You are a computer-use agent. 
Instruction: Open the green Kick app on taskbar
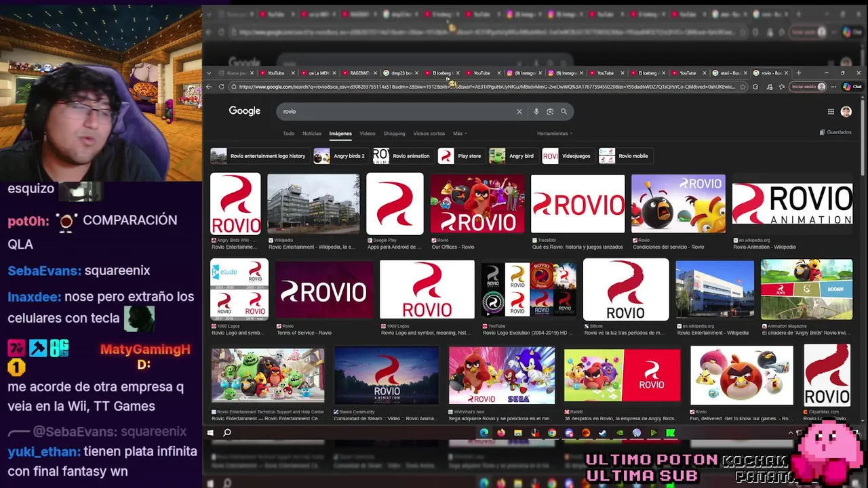pyautogui.click(x=670, y=432)
